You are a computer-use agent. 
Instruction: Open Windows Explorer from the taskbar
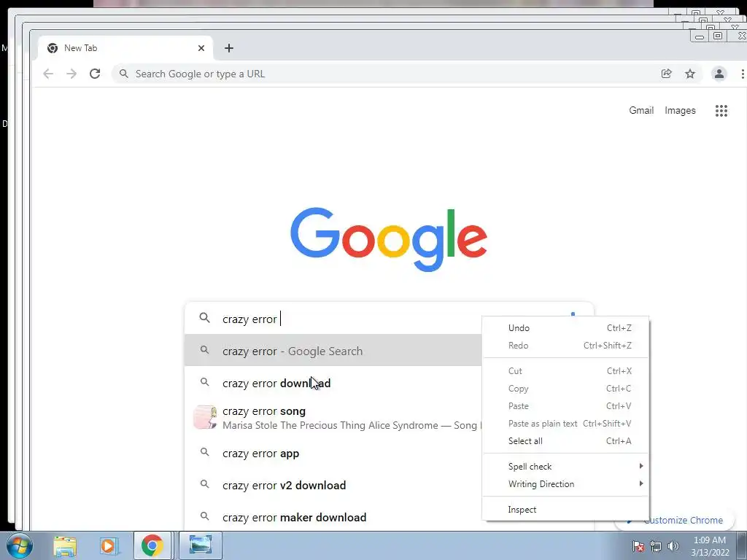click(65, 545)
